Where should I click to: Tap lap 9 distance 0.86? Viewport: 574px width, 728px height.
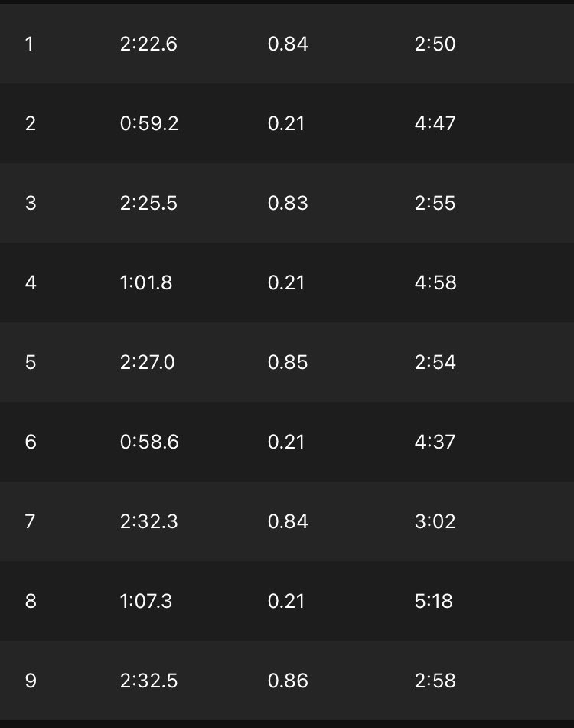click(x=288, y=681)
